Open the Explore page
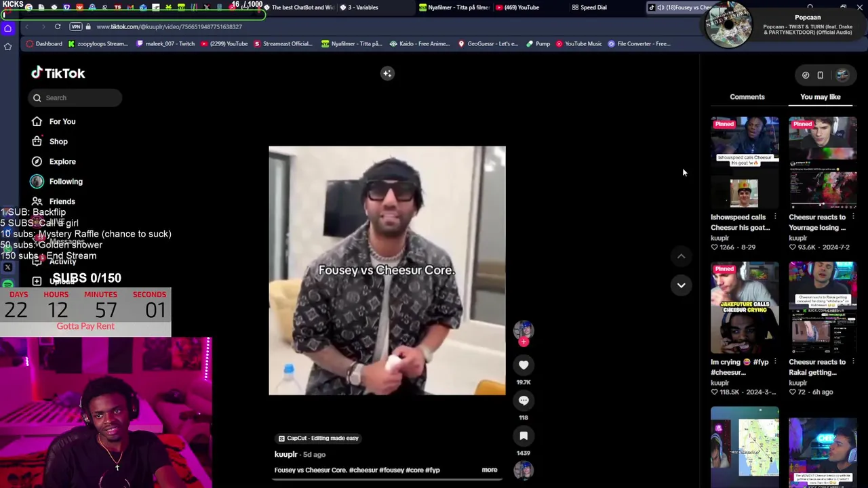Screen dimensions: 868x488 62,161
